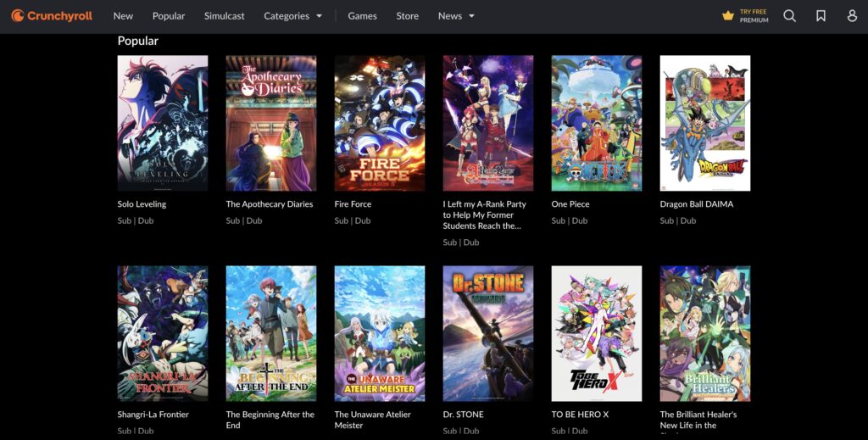Click the One Piece title link

570,204
